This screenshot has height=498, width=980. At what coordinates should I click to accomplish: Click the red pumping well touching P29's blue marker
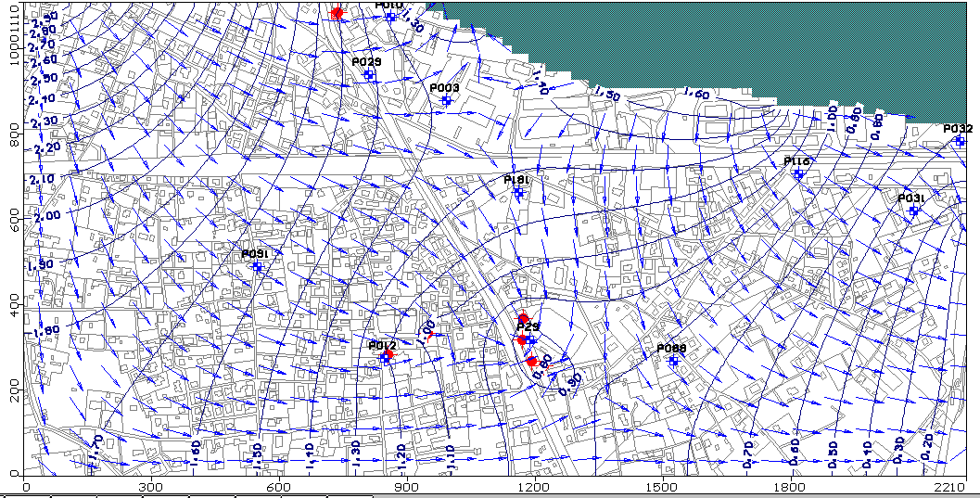click(x=522, y=340)
